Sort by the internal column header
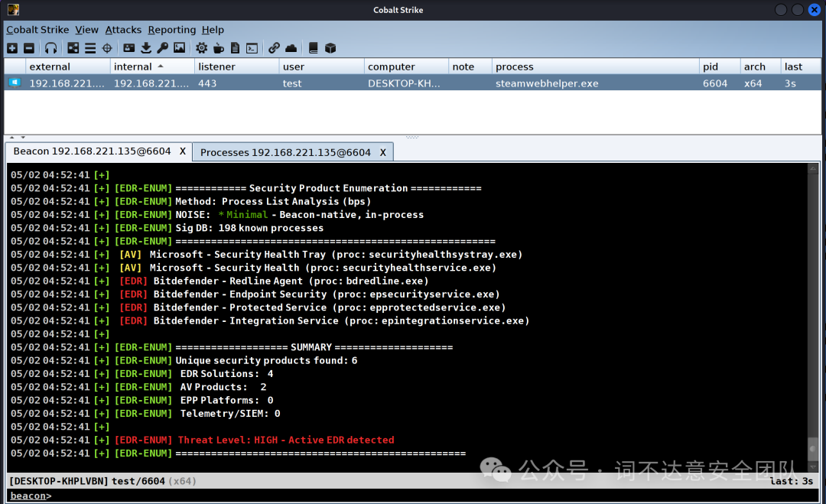The width and height of the screenshot is (826, 504). 152,67
